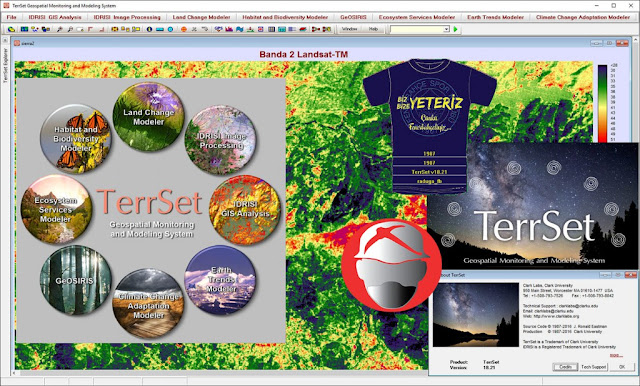The image size is (640, 386).
Task: Click the horizontal scrollbar left arrow
Action: [x=14, y=373]
